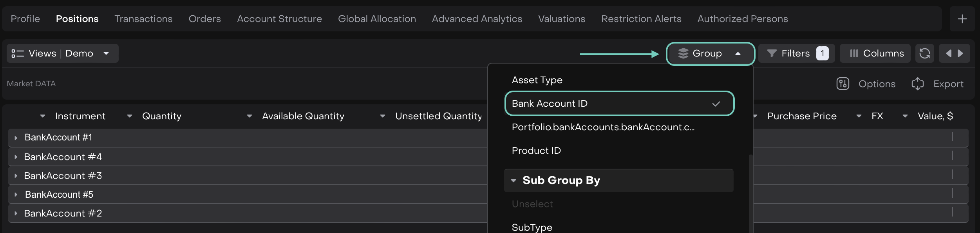Click the left arrow navigation icon
Viewport: 980px width, 233px height.
(948, 53)
